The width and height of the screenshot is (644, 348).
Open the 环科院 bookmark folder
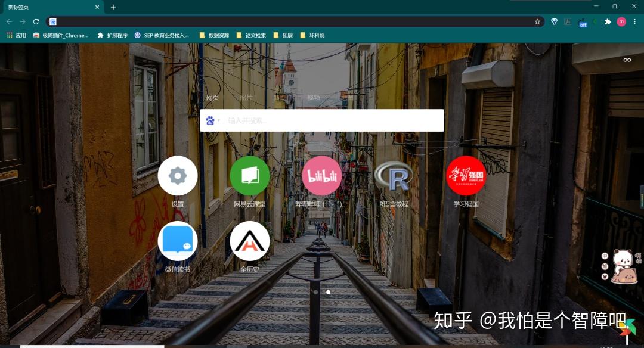[x=312, y=35]
